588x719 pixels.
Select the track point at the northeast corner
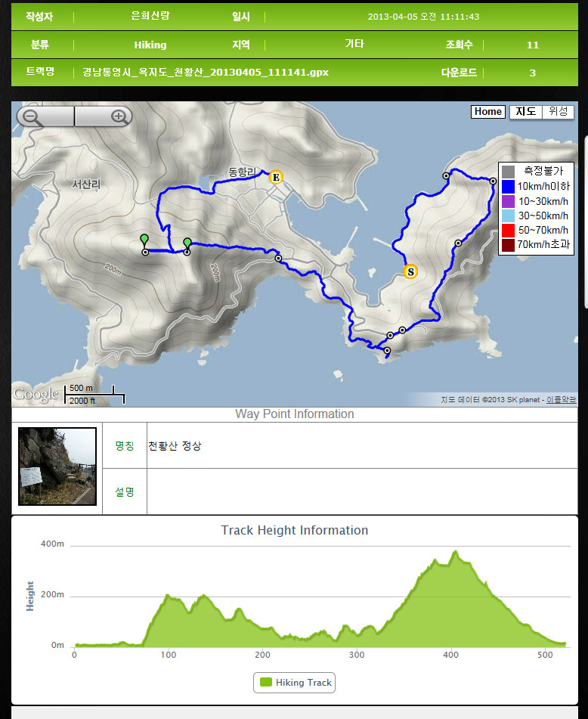tap(493, 181)
